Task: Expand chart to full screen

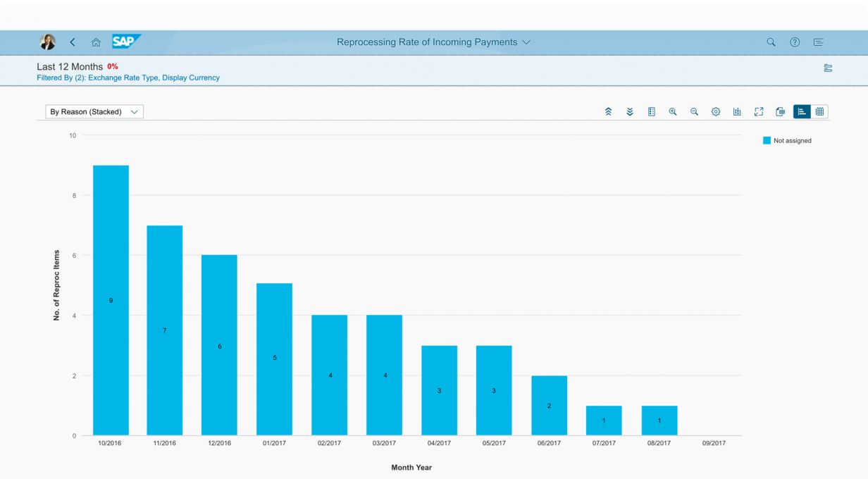Action: point(759,112)
